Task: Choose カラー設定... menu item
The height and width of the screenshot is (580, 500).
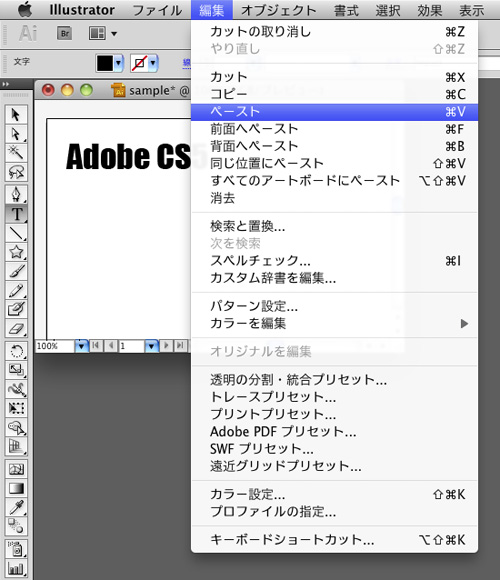Action: click(x=334, y=495)
